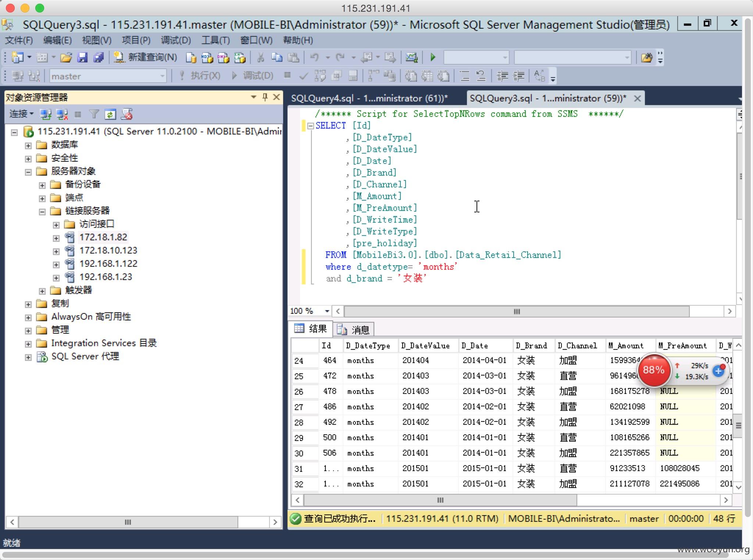Click the New Query (新建查询) button
Viewport: 753px width, 560px height.
pos(145,57)
